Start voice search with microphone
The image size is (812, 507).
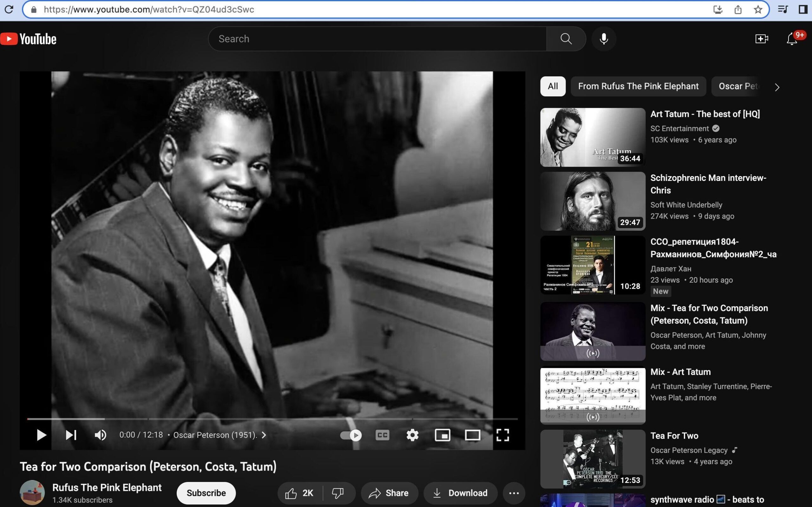click(x=604, y=39)
